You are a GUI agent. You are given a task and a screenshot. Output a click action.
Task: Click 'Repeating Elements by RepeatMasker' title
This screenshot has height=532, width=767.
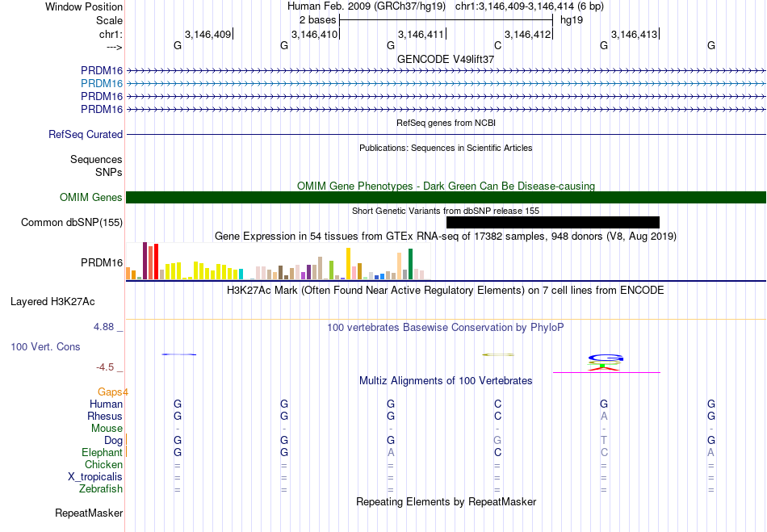click(x=446, y=501)
